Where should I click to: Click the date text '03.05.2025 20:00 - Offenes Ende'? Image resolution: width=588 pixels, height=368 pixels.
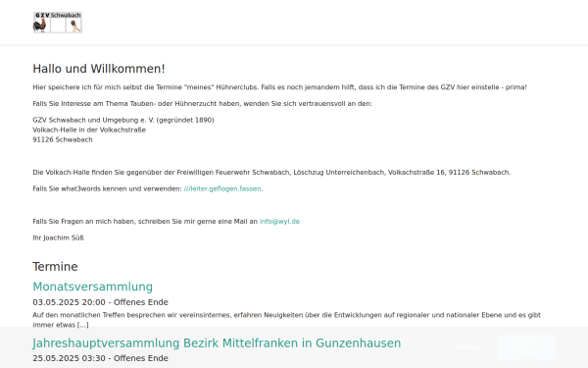[x=100, y=302]
